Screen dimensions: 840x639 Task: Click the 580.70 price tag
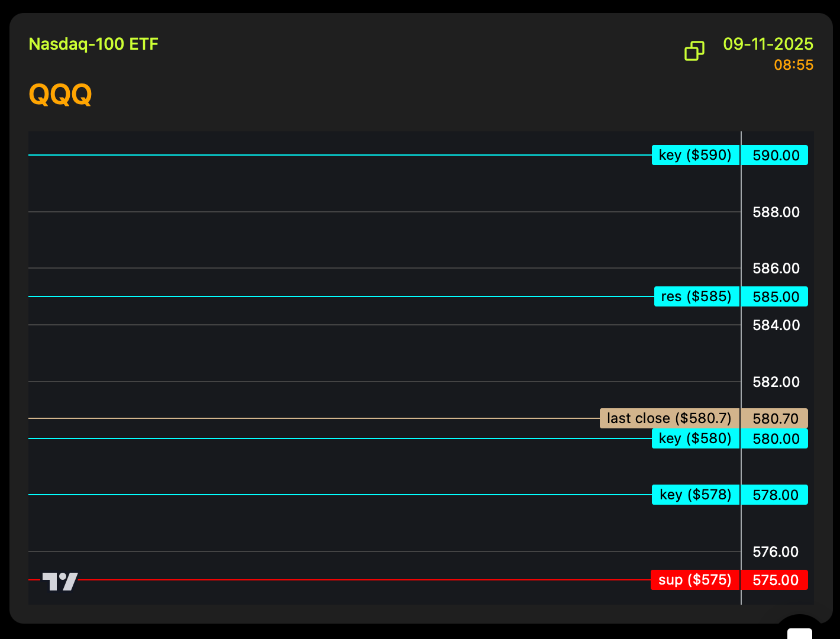774,418
